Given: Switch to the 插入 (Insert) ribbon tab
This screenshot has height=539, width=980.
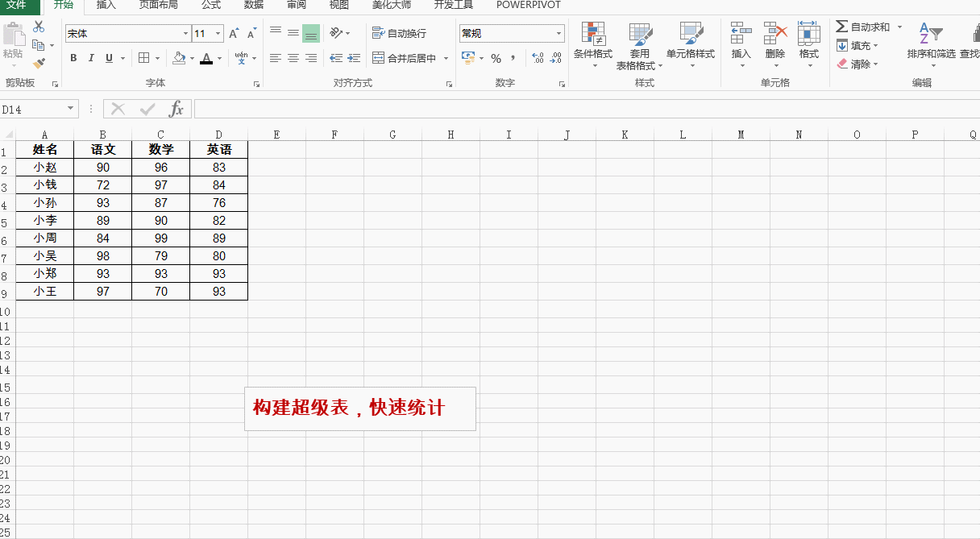Looking at the screenshot, I should 106,5.
